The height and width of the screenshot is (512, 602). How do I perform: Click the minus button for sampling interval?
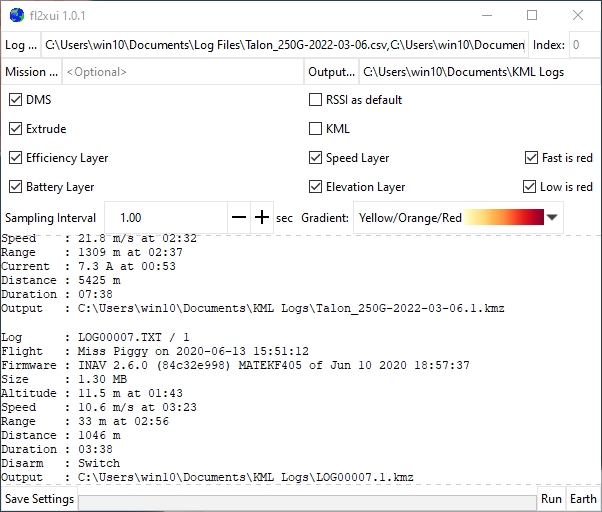239,218
